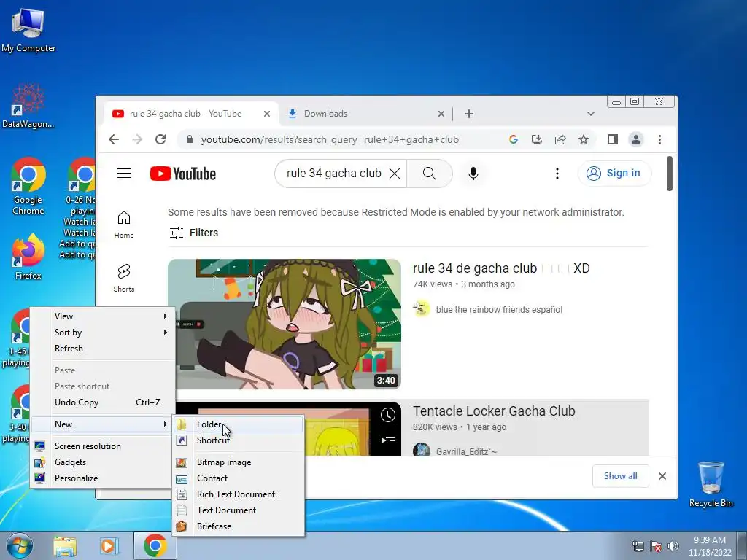
Task: Open Gavrilla_Editz channel link
Action: [466, 451]
